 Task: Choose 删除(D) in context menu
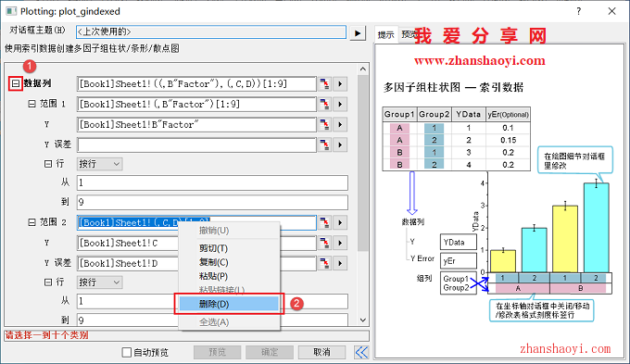click(229, 304)
